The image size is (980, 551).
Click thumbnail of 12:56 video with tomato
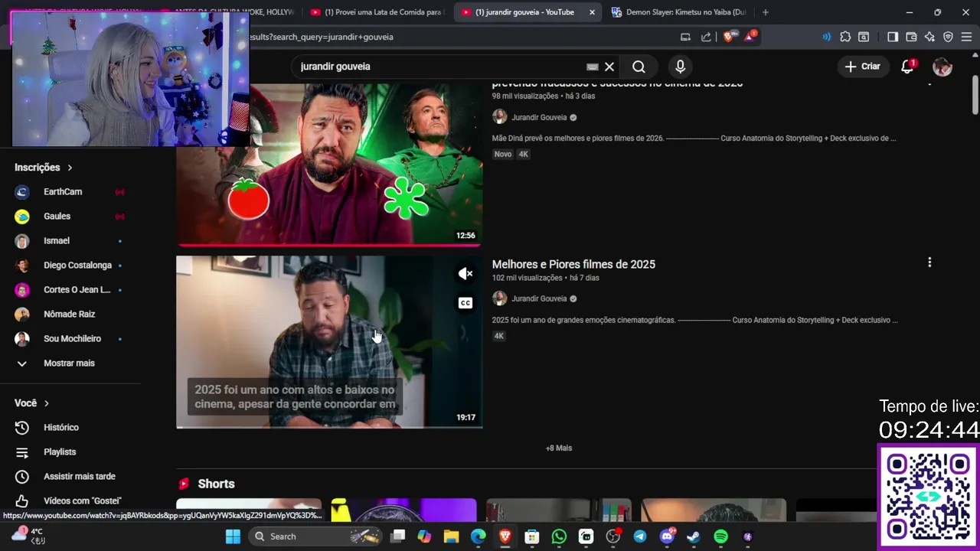point(329,164)
